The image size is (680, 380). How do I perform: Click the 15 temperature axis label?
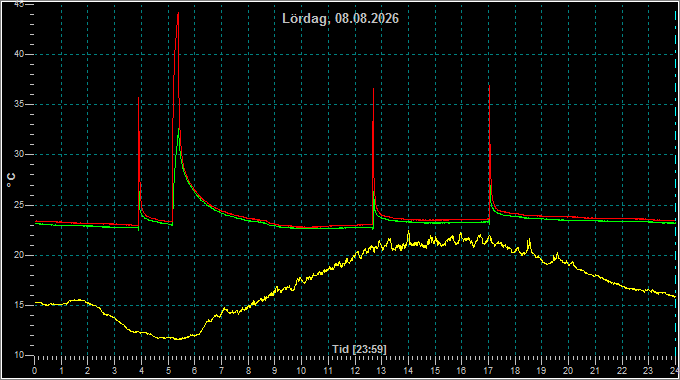click(x=19, y=305)
